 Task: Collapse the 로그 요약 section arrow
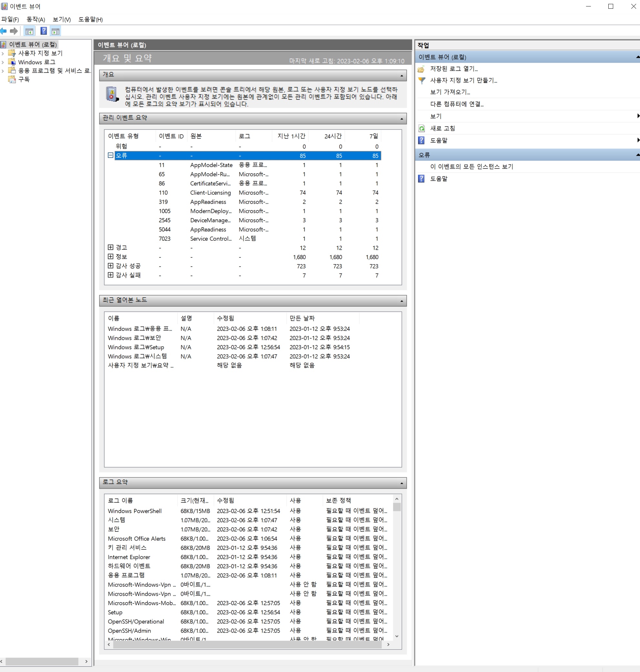click(x=402, y=483)
